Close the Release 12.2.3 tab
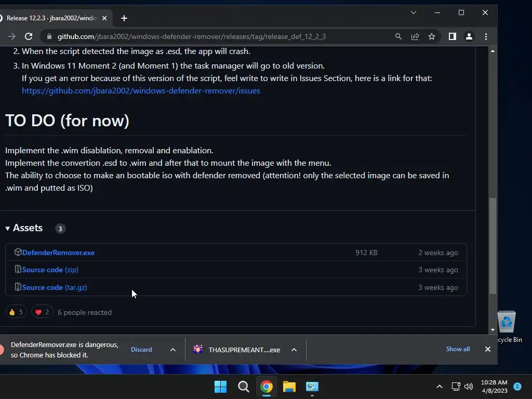 [104, 18]
